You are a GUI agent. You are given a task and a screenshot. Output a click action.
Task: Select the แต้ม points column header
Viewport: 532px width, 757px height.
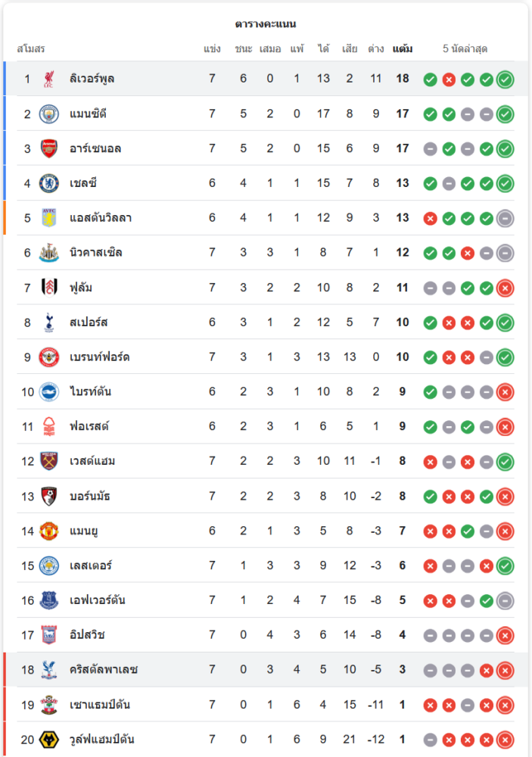[x=403, y=48]
